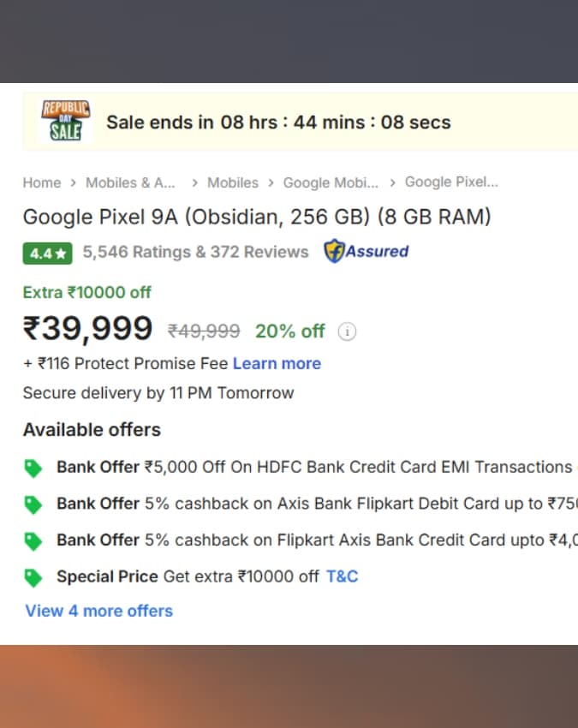This screenshot has height=728, width=578.
Task: Click the Flipkart Assured shield badge
Action: coord(366,251)
